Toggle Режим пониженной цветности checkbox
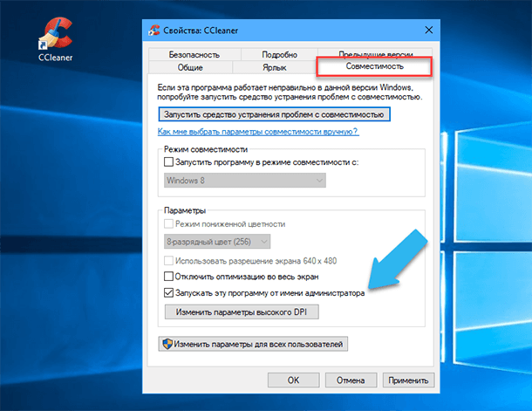532x411 pixels. pyautogui.click(x=168, y=224)
